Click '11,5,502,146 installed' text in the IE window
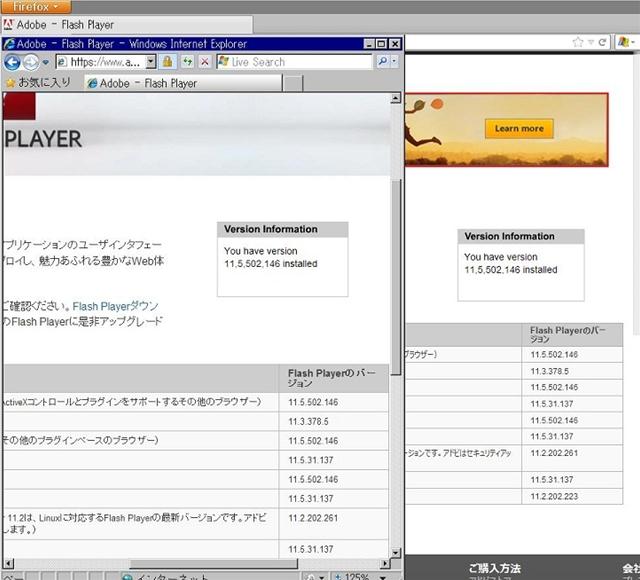The height and width of the screenshot is (580, 640). pyautogui.click(x=271, y=264)
